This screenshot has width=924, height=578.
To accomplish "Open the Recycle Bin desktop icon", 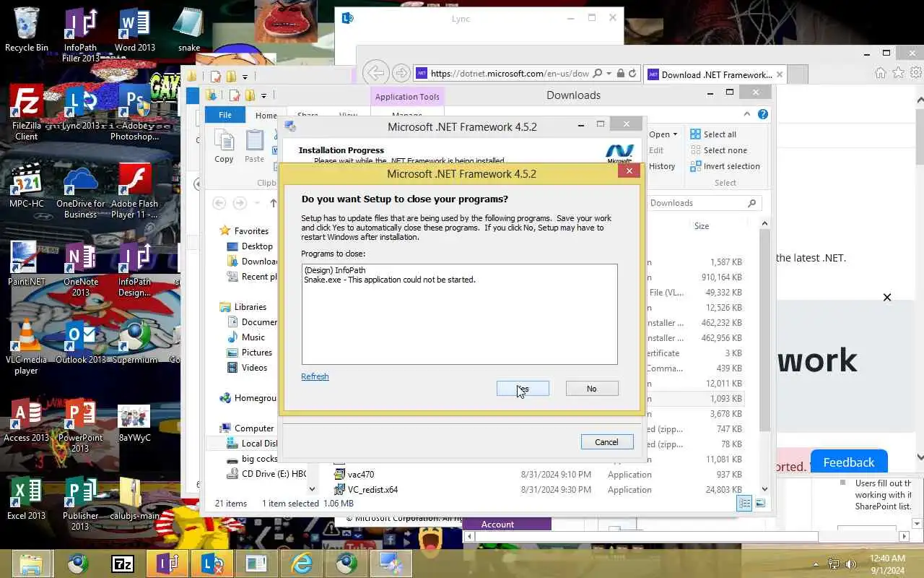I will 27,29.
